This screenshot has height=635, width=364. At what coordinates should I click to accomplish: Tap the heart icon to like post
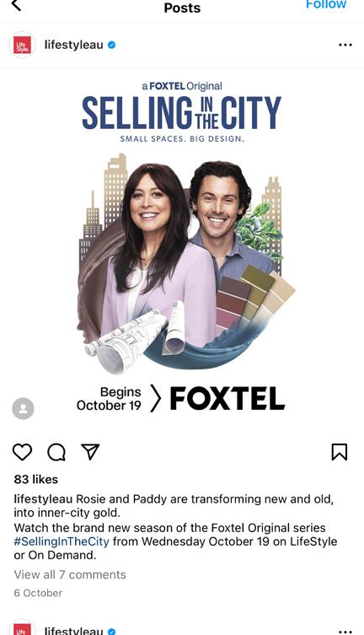(x=22, y=452)
